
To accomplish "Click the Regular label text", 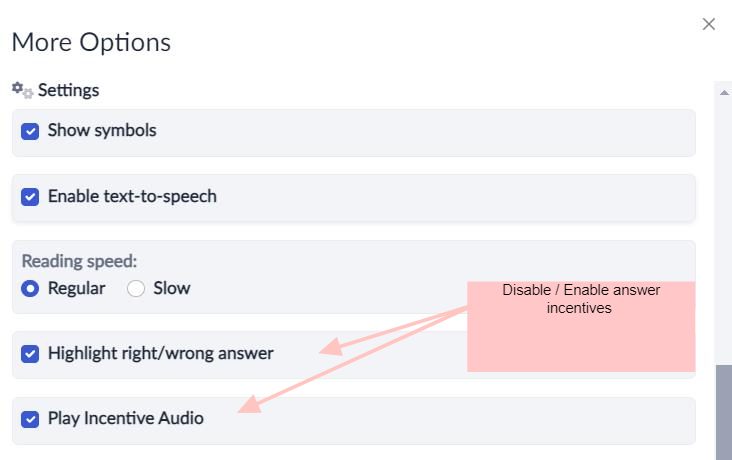I will [77, 289].
